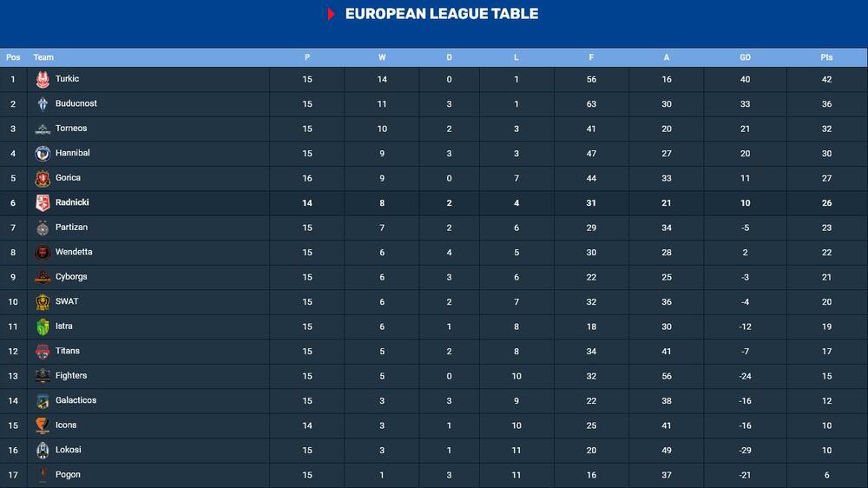This screenshot has height=488, width=868.
Task: Click the red arrow beside the table title
Action: 332,14
